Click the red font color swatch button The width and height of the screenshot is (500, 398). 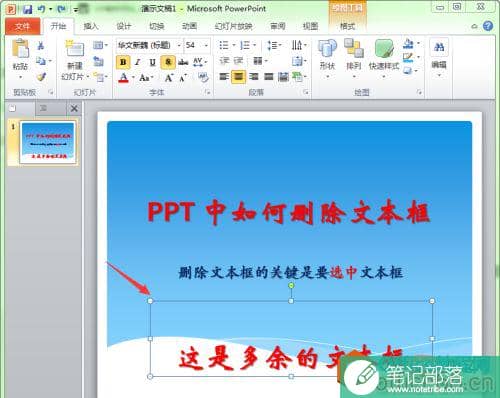pyautogui.click(x=123, y=78)
